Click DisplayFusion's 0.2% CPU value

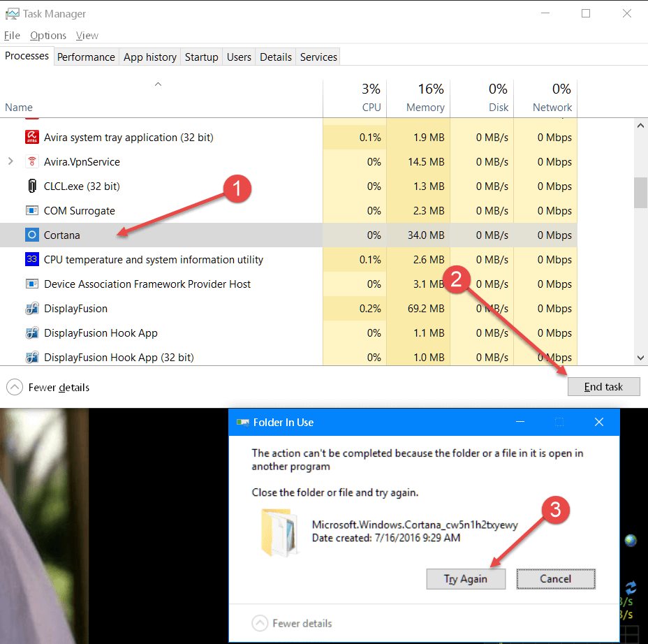click(x=370, y=308)
